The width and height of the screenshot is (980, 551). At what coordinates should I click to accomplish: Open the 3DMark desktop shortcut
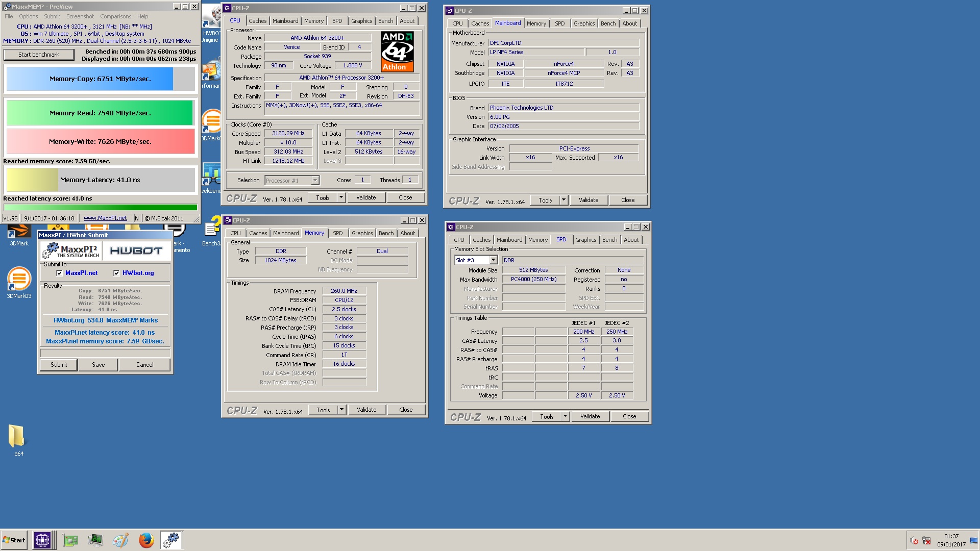[x=19, y=235]
